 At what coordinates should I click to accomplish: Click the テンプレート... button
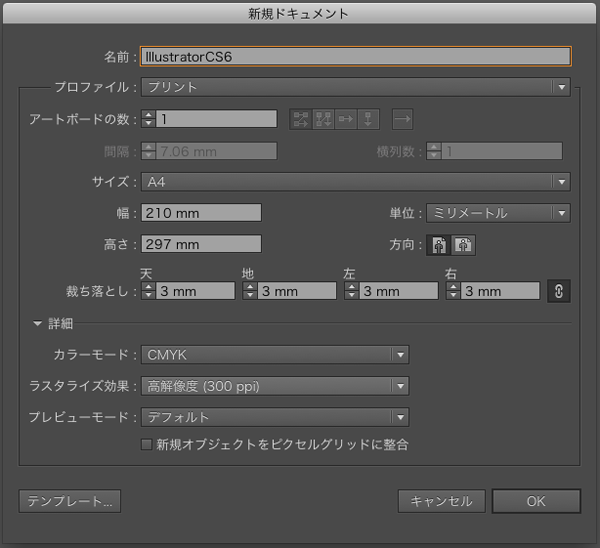[70, 501]
